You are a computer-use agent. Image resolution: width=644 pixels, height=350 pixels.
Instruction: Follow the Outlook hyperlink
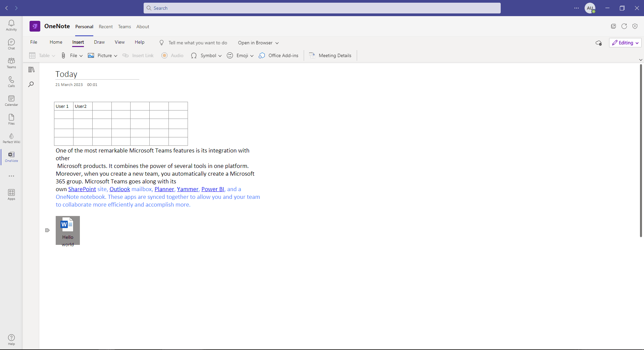click(x=120, y=189)
